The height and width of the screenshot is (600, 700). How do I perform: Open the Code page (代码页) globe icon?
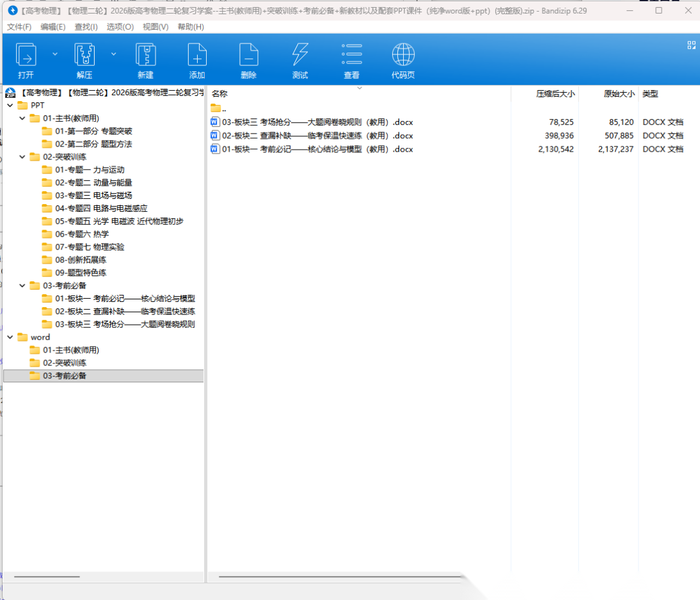(403, 56)
